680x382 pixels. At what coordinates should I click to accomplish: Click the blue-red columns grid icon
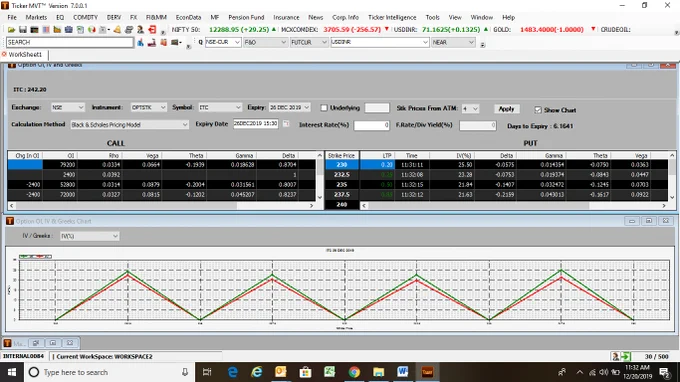point(46,29)
